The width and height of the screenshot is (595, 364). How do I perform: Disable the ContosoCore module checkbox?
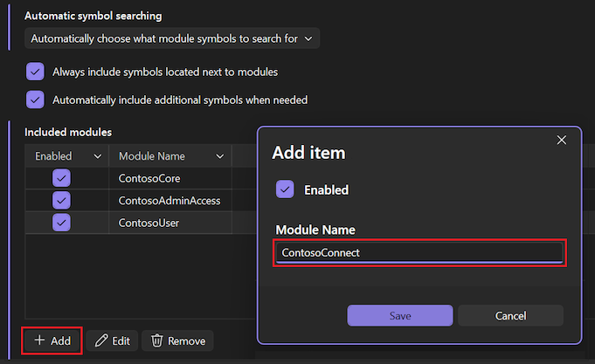point(61,178)
